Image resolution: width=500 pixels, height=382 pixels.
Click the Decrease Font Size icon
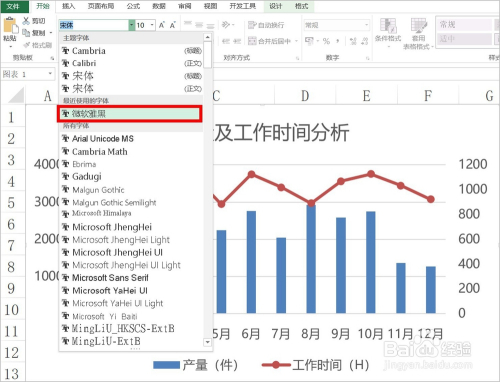[x=173, y=25]
